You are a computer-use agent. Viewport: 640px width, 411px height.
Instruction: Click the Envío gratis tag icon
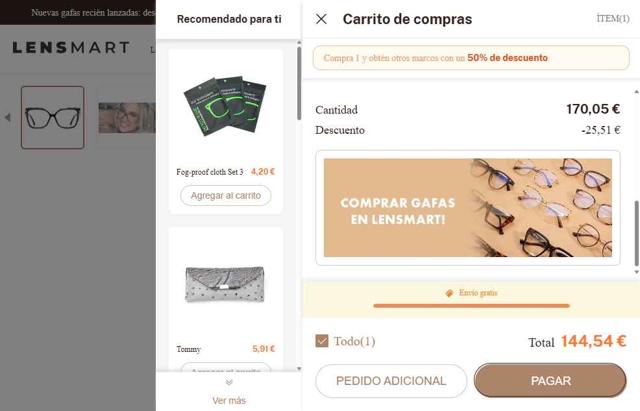pyautogui.click(x=449, y=293)
